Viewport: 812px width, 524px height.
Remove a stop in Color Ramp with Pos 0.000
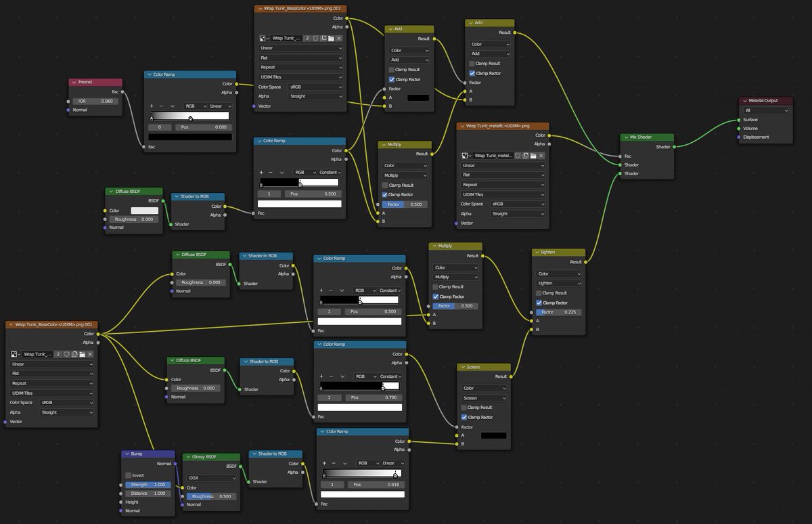(x=161, y=106)
